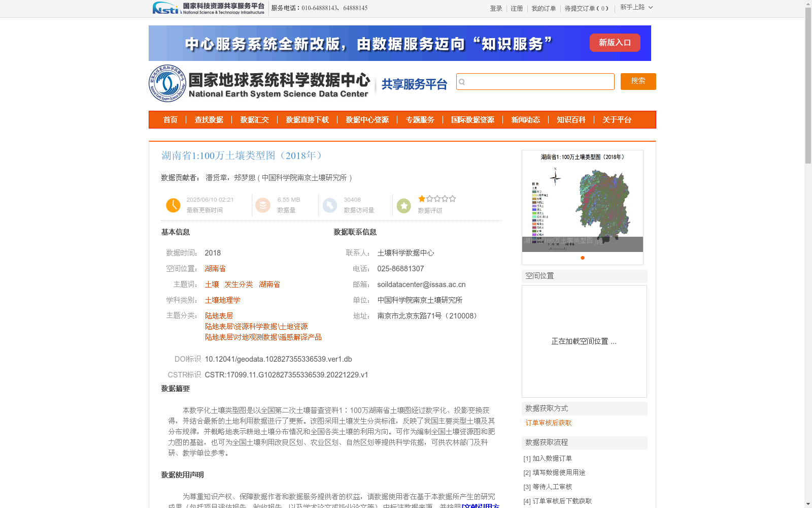Click the data visit count icon
Image resolution: width=812 pixels, height=508 pixels.
coord(330,205)
